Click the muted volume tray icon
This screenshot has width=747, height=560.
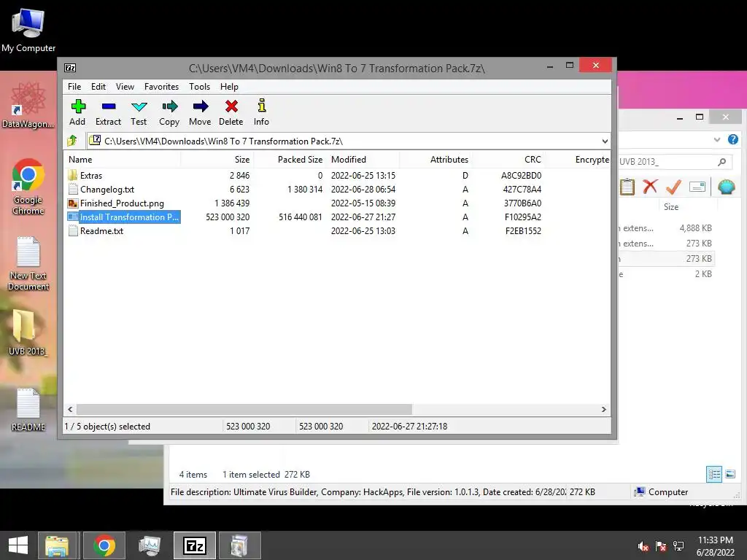click(x=643, y=546)
